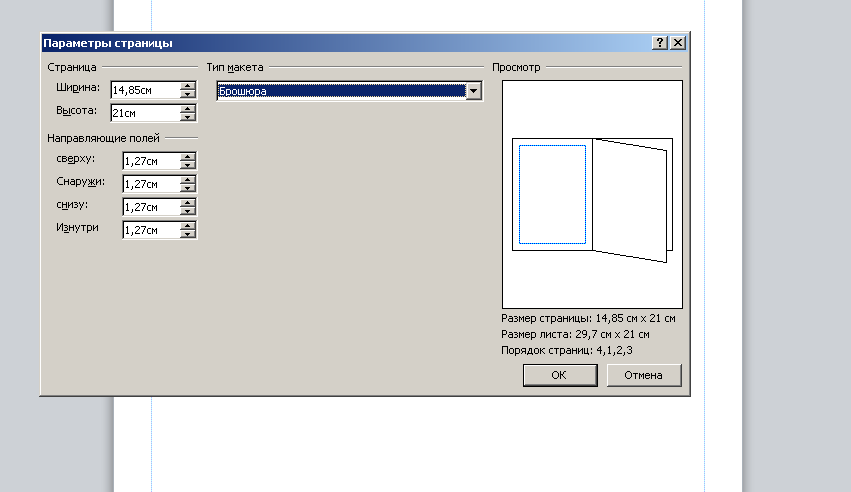Click the Размер страницы text line

588,318
